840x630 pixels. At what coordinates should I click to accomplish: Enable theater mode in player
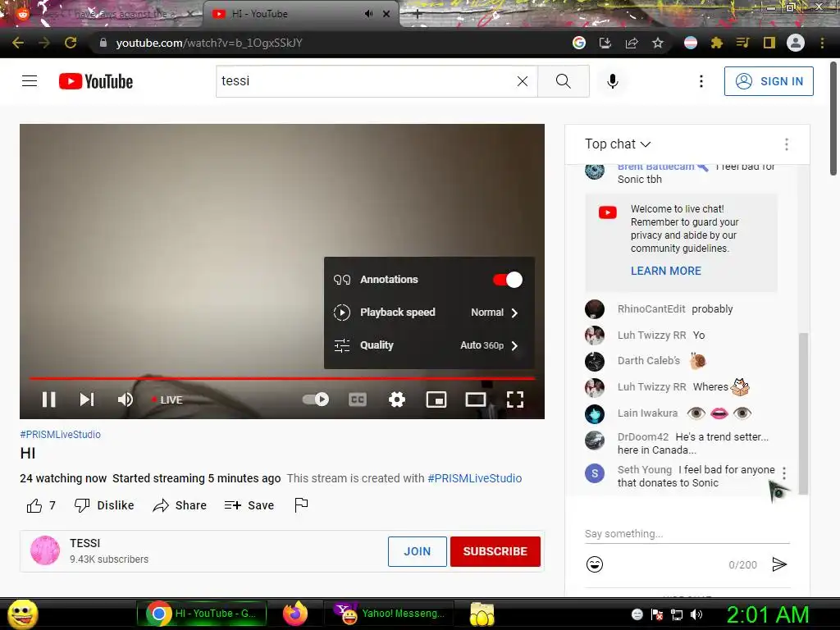pyautogui.click(x=476, y=399)
